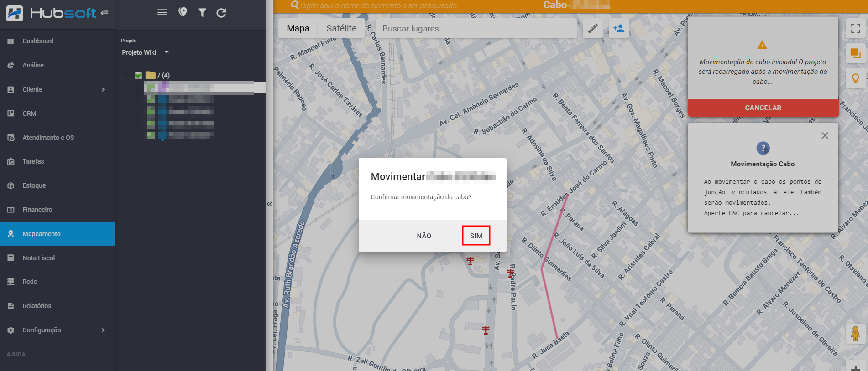Click the pole marker near Padre Paulo

tap(511, 273)
